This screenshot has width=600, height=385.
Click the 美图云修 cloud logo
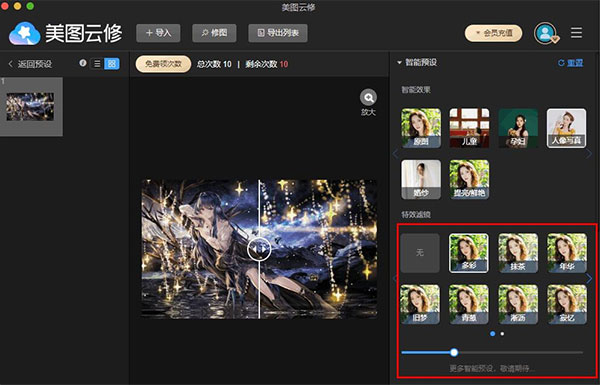click(x=24, y=34)
